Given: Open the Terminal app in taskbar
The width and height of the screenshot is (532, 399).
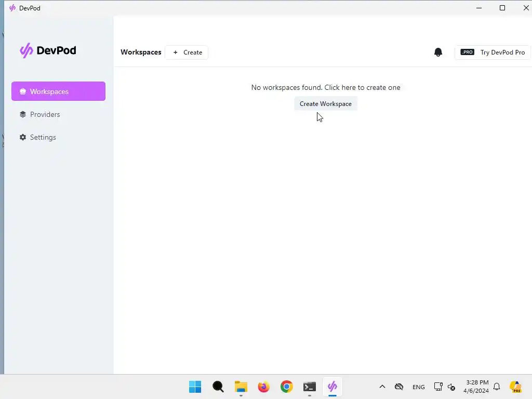Looking at the screenshot, I should tap(310, 387).
